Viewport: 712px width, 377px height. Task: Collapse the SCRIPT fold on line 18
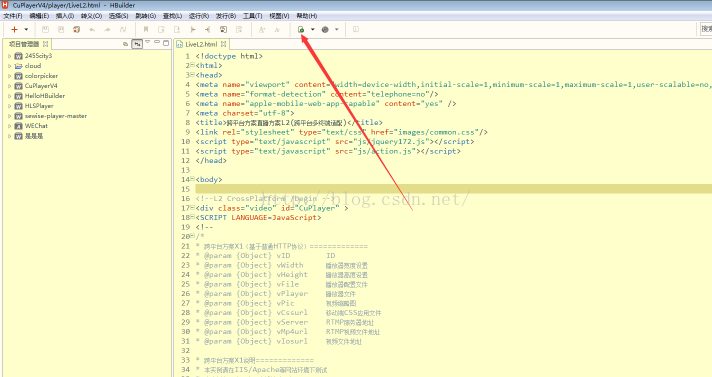click(192, 217)
